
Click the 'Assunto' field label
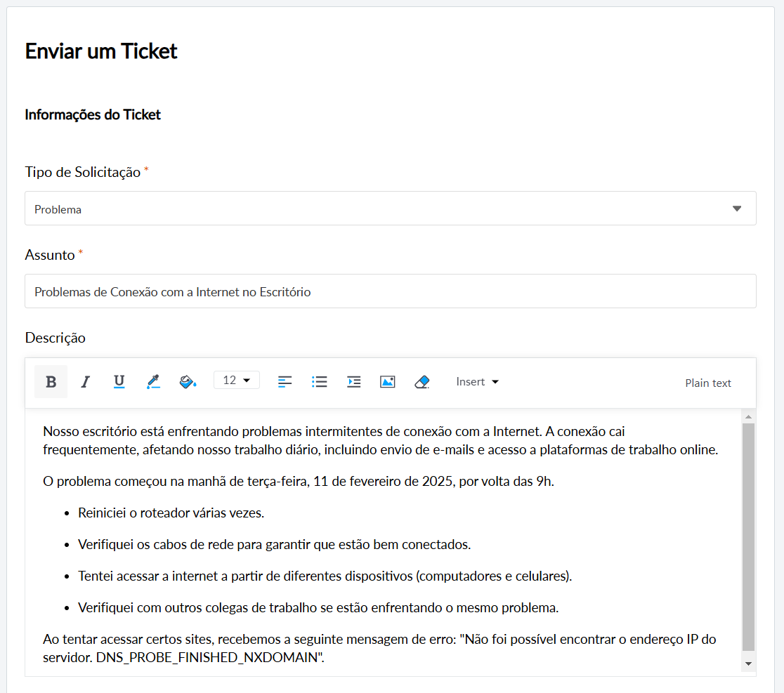point(50,256)
